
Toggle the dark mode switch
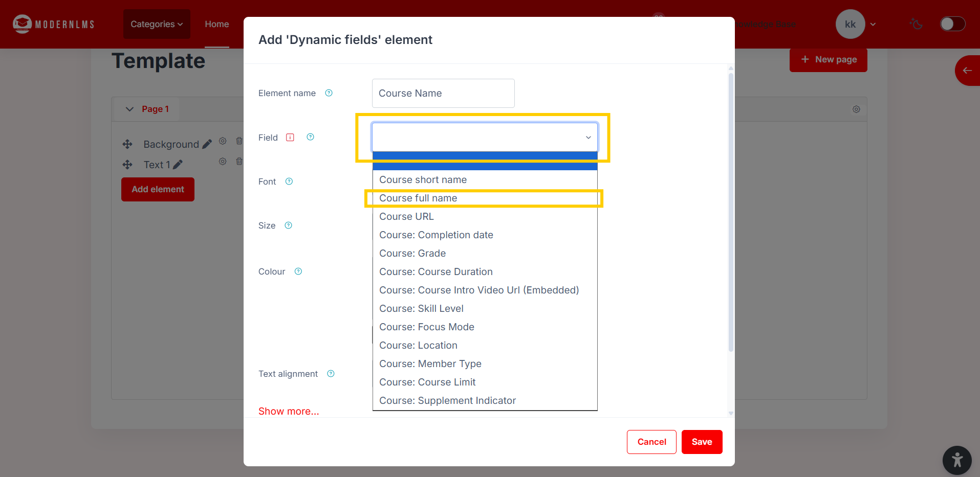[x=952, y=24]
